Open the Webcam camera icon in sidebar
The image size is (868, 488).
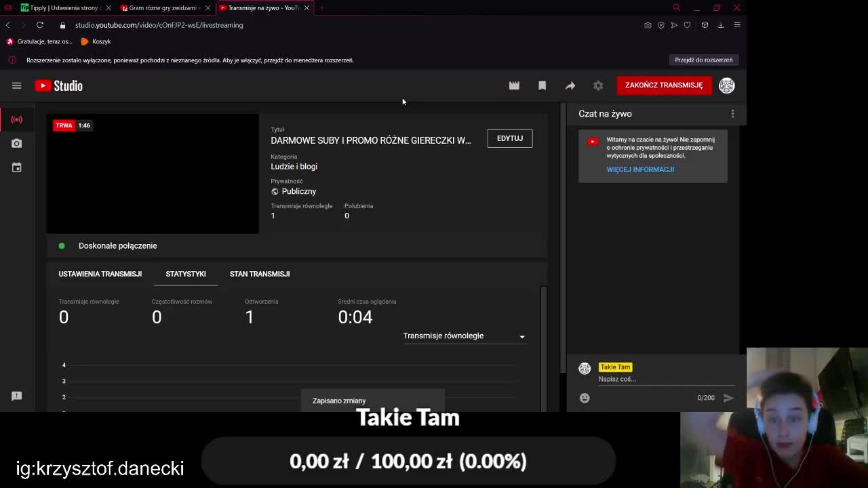(17, 144)
